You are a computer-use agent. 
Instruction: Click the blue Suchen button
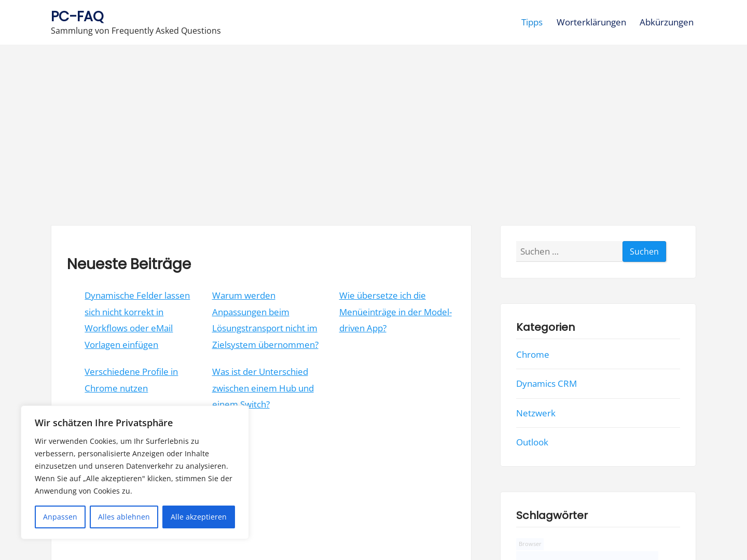coord(644,251)
